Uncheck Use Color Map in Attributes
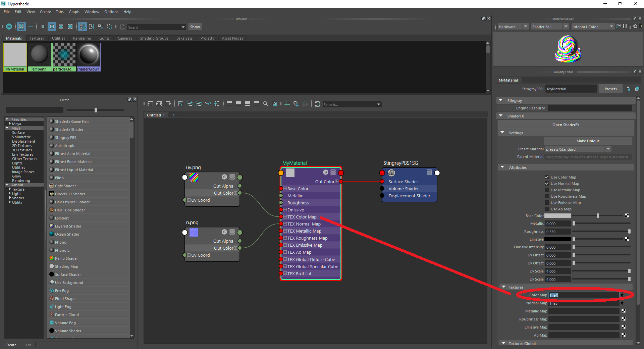The image size is (644, 349). coord(547,177)
